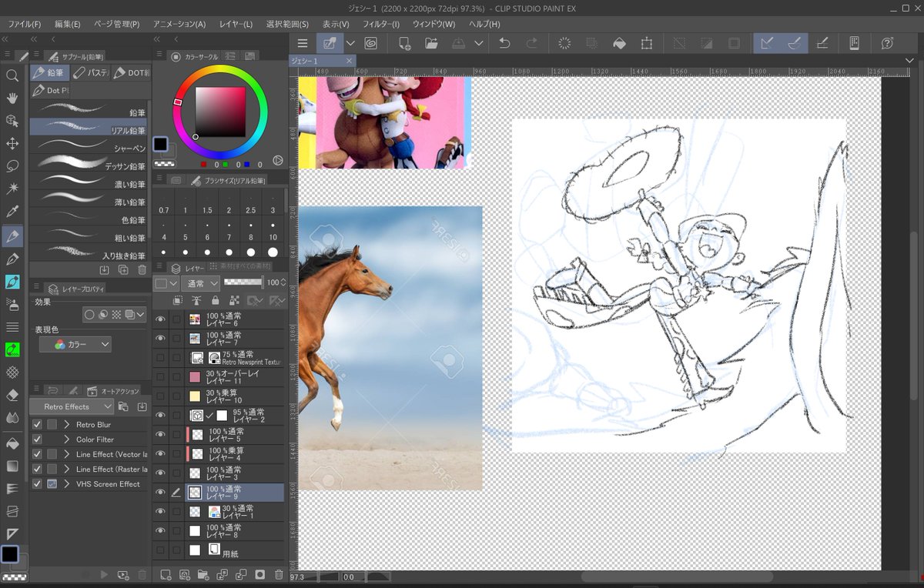This screenshot has height=588, width=924.
Task: Select the Hand move-view tool
Action: pyautogui.click(x=12, y=98)
